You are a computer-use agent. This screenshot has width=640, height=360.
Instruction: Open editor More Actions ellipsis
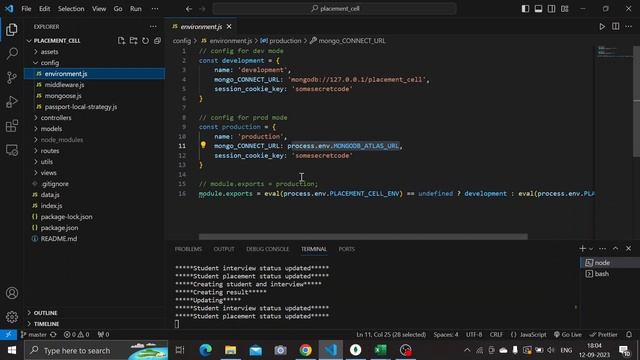629,27
